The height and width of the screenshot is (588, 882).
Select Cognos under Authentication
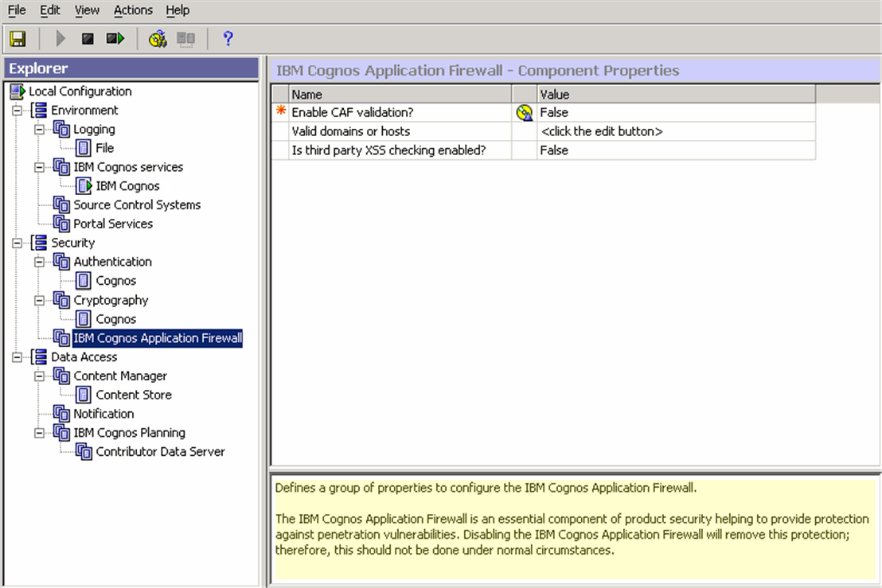coord(116,281)
